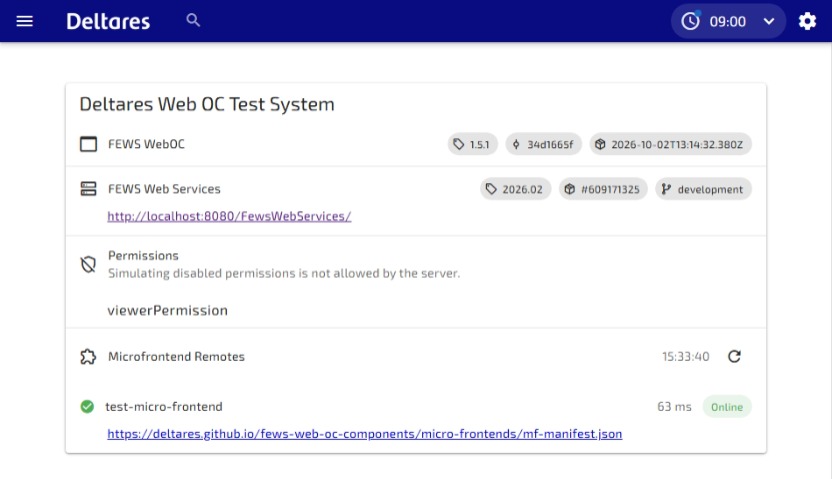The width and height of the screenshot is (832, 479).
Task: Open search with the magnifier icon
Action: coord(193,21)
